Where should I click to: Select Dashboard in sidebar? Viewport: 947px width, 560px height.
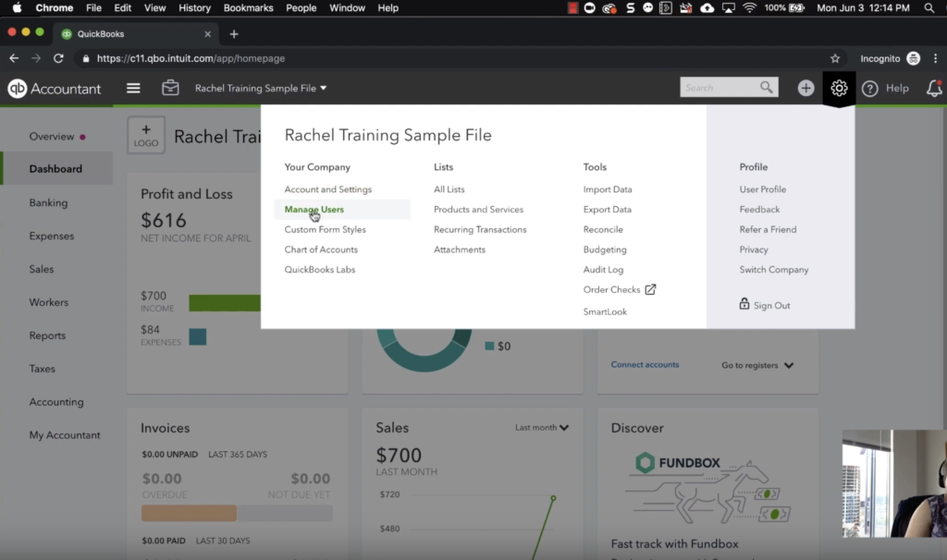[56, 169]
